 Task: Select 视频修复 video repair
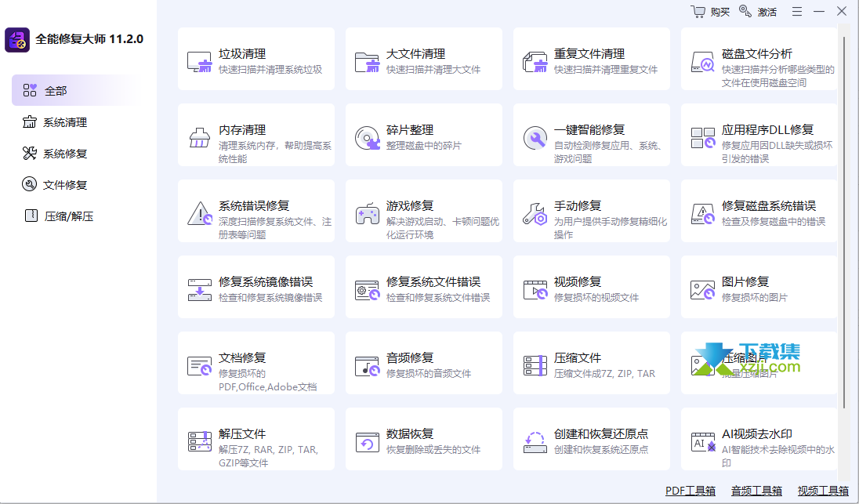click(591, 287)
